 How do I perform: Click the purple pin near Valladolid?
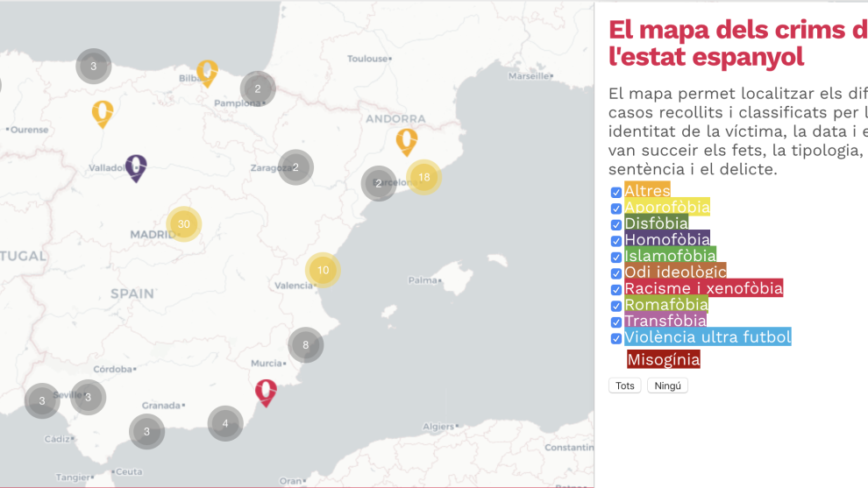pyautogui.click(x=135, y=166)
